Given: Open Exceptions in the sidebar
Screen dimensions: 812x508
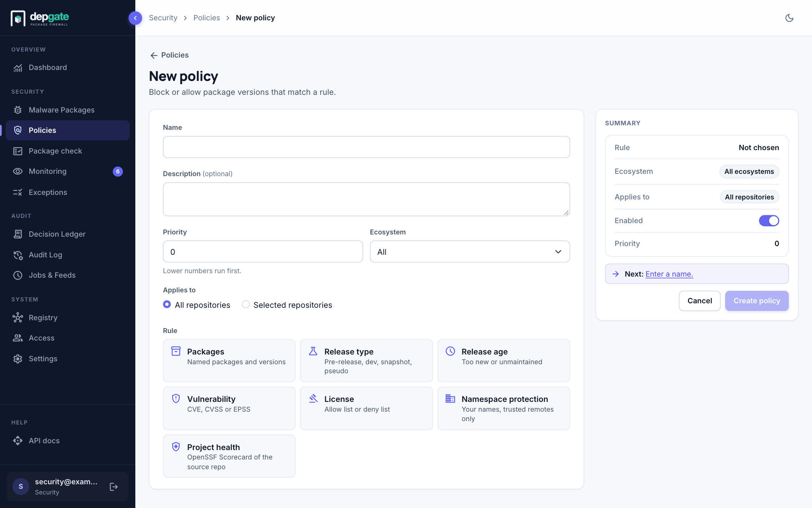Looking at the screenshot, I should tap(68, 192).
